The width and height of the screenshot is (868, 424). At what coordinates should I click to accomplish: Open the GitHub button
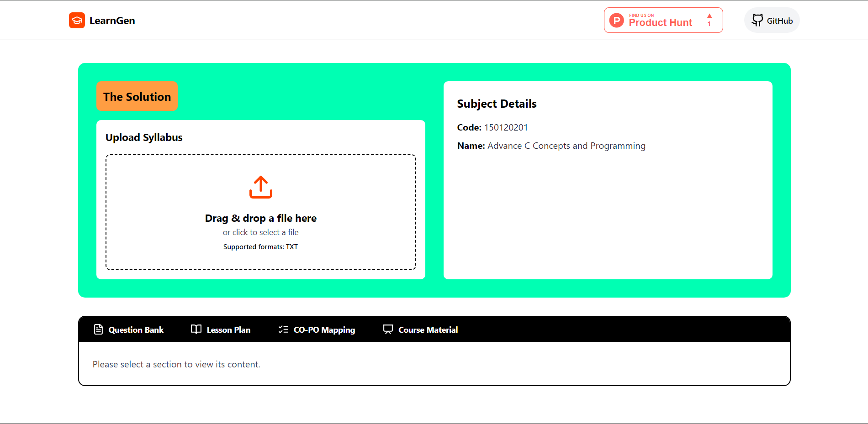(x=772, y=20)
